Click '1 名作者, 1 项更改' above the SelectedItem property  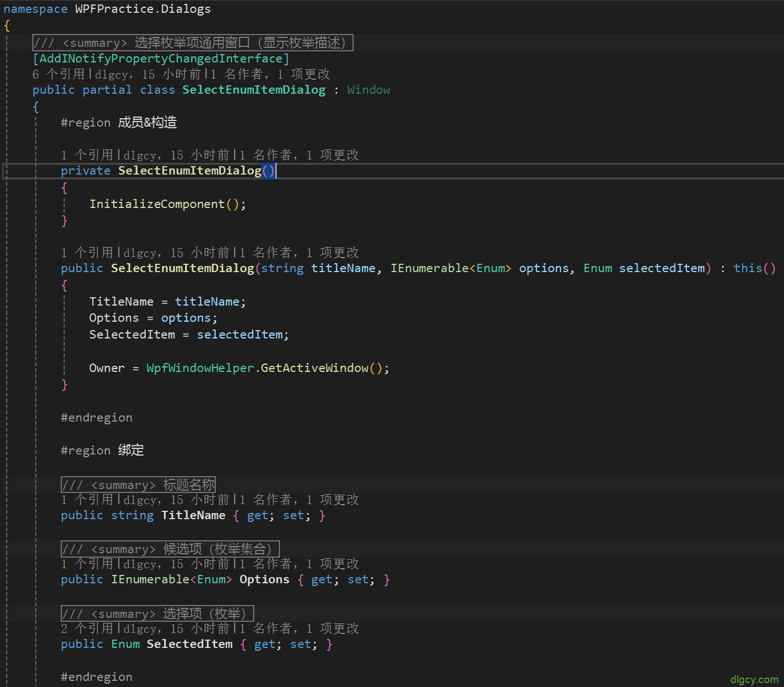pyautogui.click(x=299, y=628)
